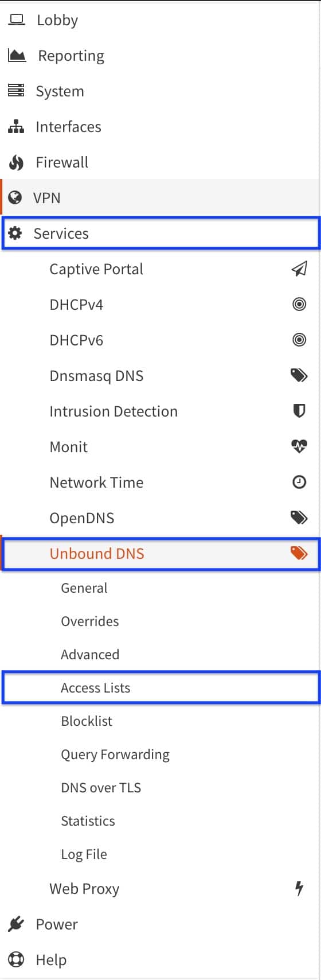Collapse the Services menu section
The image size is (321, 980).
pos(160,234)
